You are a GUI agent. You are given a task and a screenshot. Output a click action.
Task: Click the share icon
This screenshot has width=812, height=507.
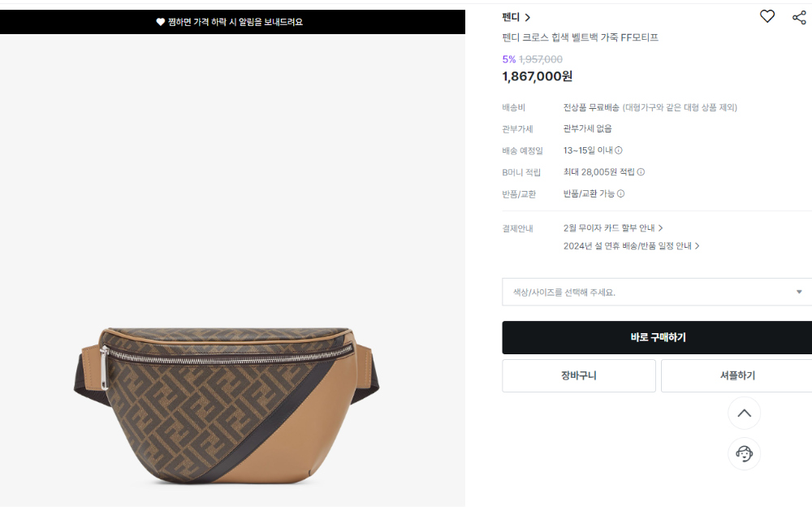pos(799,18)
